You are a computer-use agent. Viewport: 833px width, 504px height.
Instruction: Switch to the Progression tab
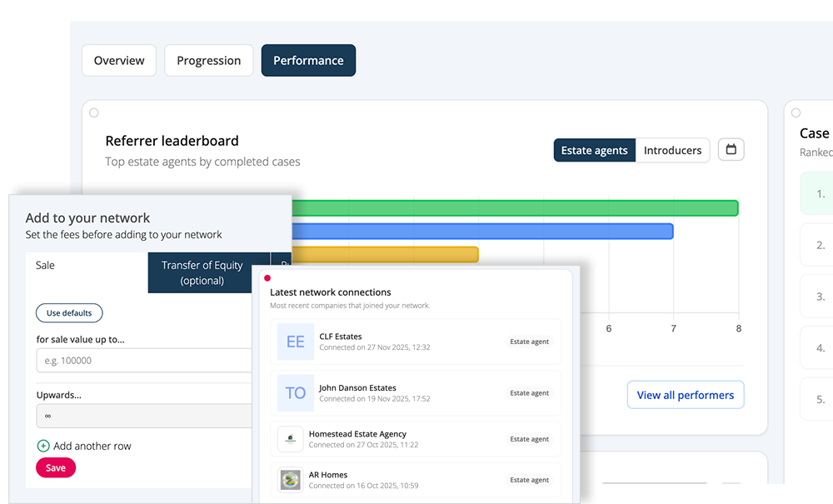[208, 61]
